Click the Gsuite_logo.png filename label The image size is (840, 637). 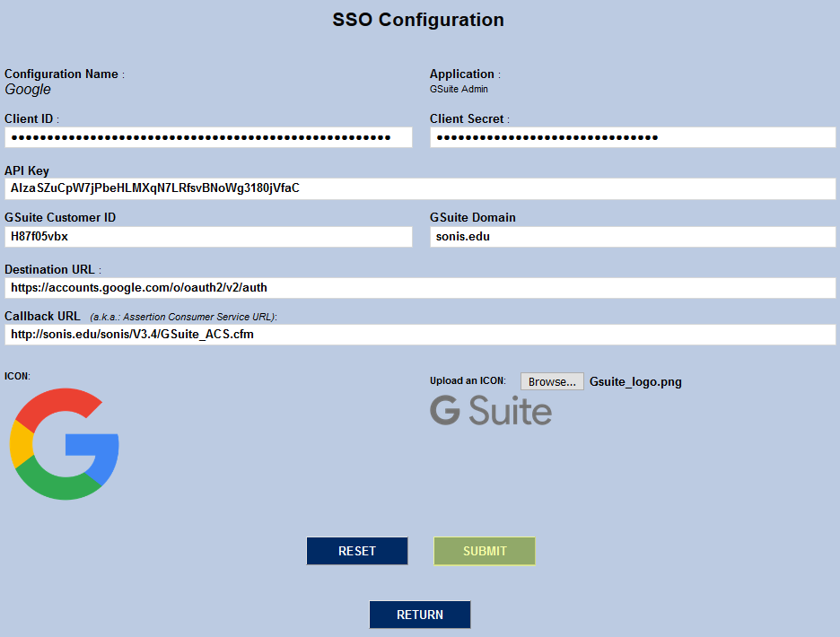(634, 381)
